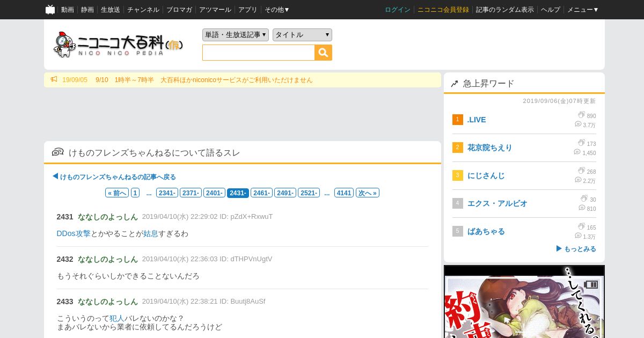This screenshot has width=644, height=338.
Task: Open チャンネル in the top navigation
Action: pyautogui.click(x=143, y=10)
